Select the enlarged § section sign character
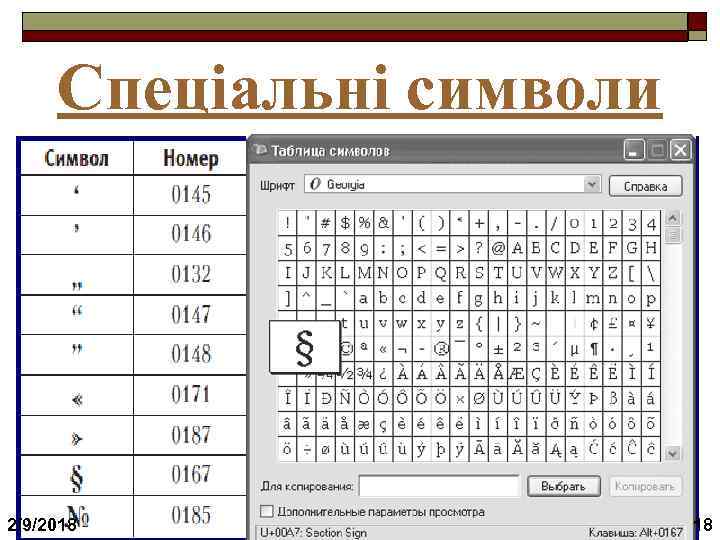 (305, 347)
